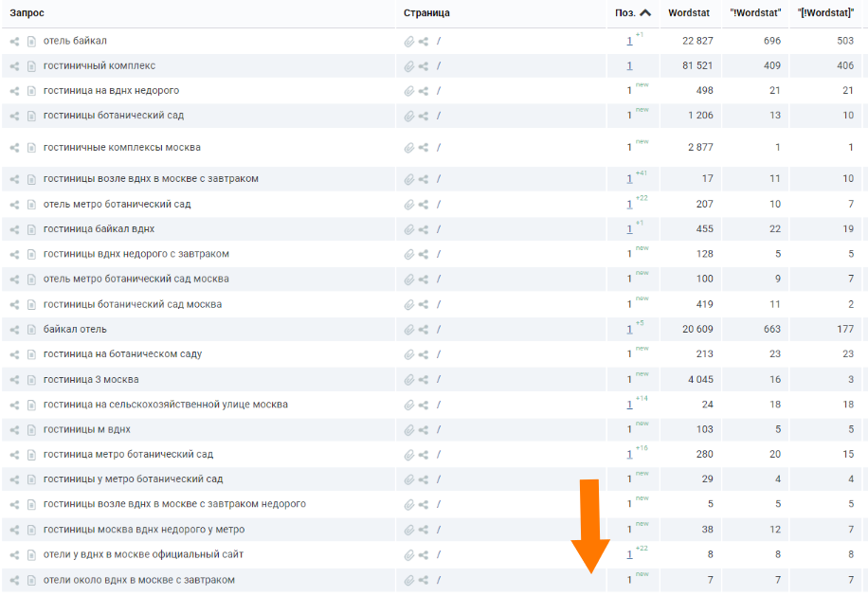
Task: Click Страница-column share icon for байкал отель
Action: (424, 329)
